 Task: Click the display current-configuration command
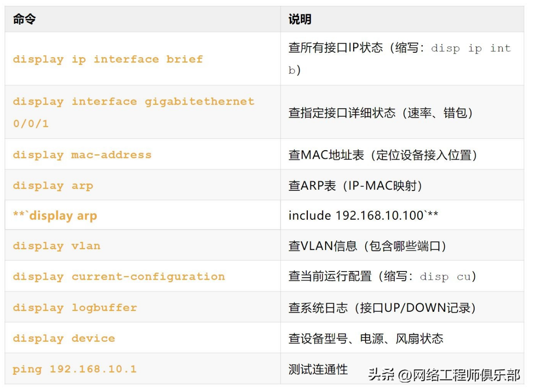click(119, 276)
